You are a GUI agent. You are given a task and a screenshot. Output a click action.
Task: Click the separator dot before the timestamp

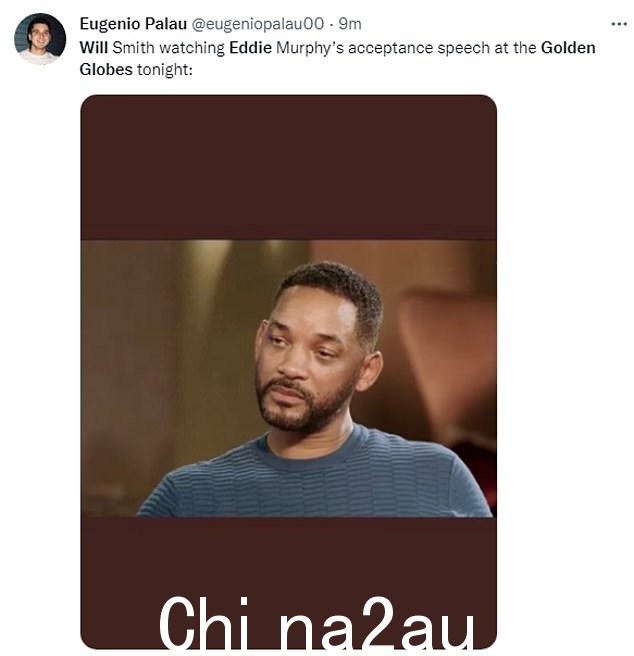331,25
